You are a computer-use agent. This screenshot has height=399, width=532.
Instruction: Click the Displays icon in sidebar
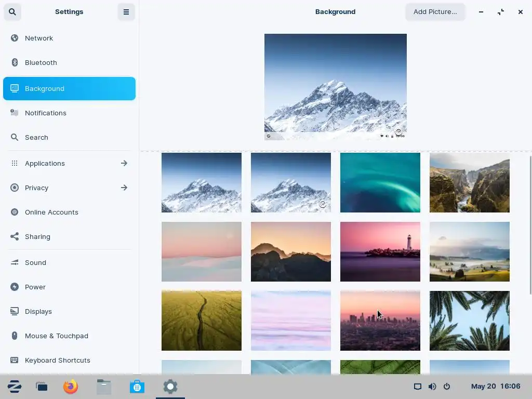pyautogui.click(x=14, y=312)
